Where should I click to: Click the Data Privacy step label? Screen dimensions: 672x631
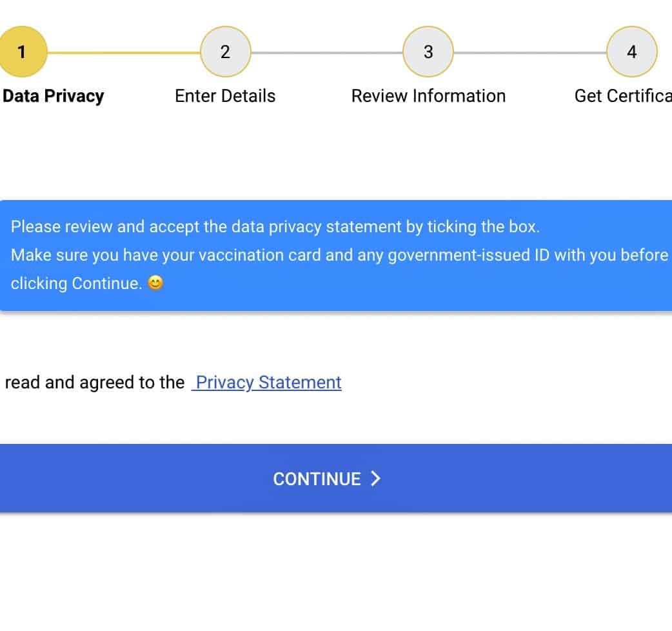54,96
